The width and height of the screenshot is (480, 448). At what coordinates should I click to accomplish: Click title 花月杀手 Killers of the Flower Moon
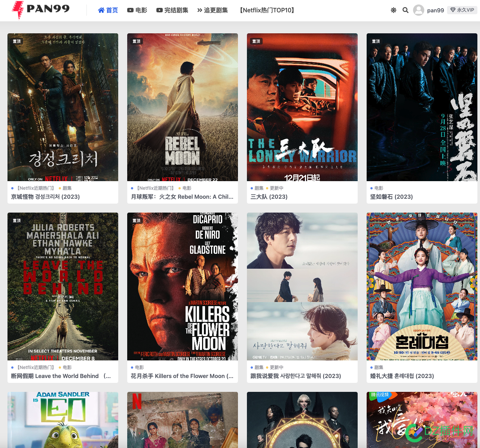[x=182, y=376]
